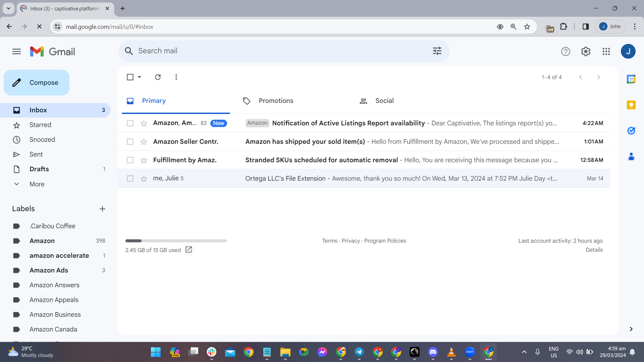
Task: Open Google Calendar side panel
Action: [x=631, y=79]
